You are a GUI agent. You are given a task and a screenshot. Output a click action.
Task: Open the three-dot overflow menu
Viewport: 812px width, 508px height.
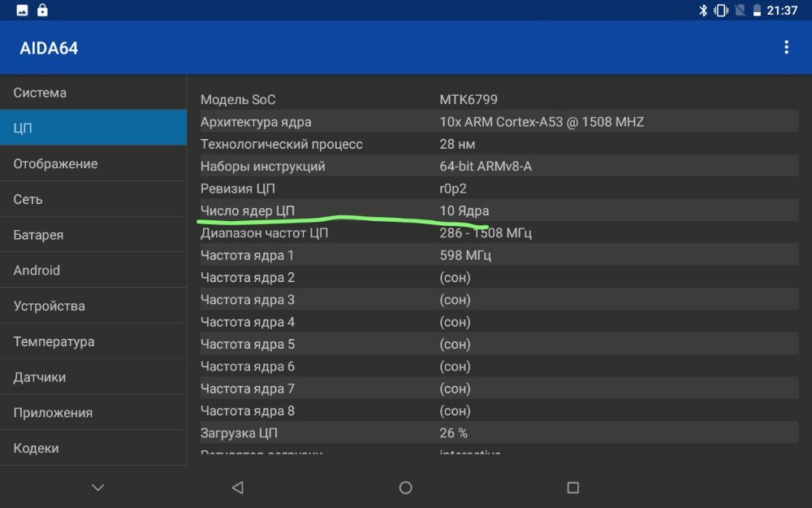786,47
